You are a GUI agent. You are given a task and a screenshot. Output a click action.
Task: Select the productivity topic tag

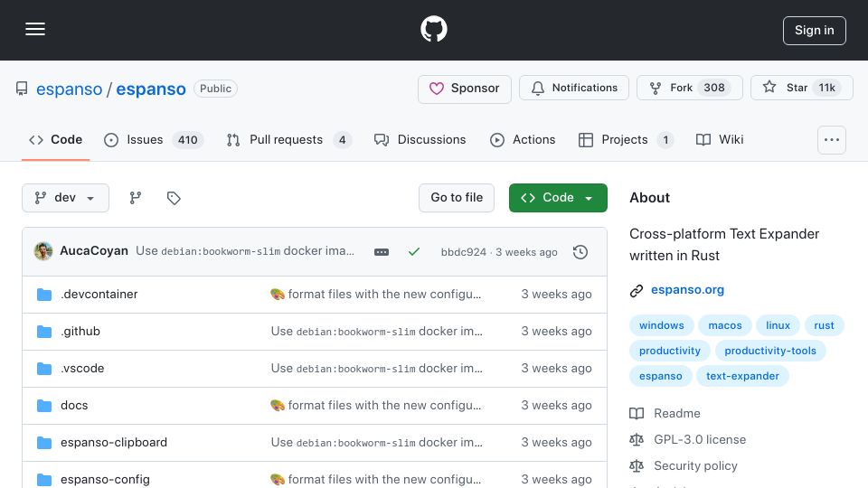[670, 351]
